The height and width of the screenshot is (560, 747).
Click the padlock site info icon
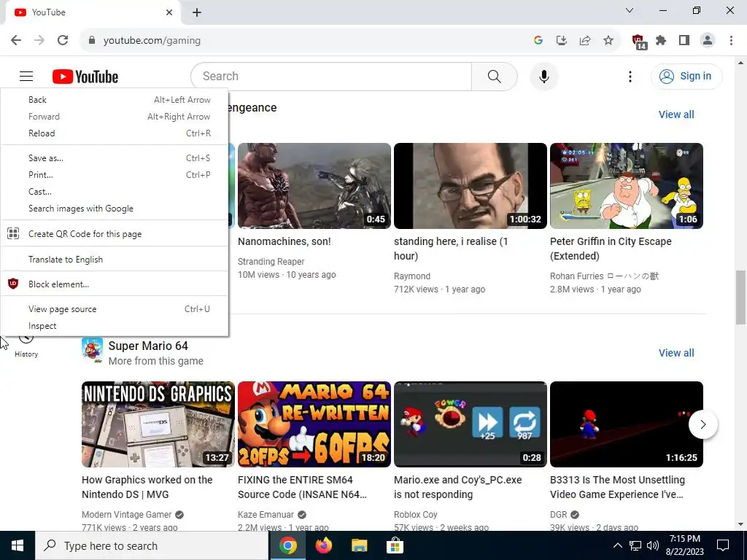point(92,41)
